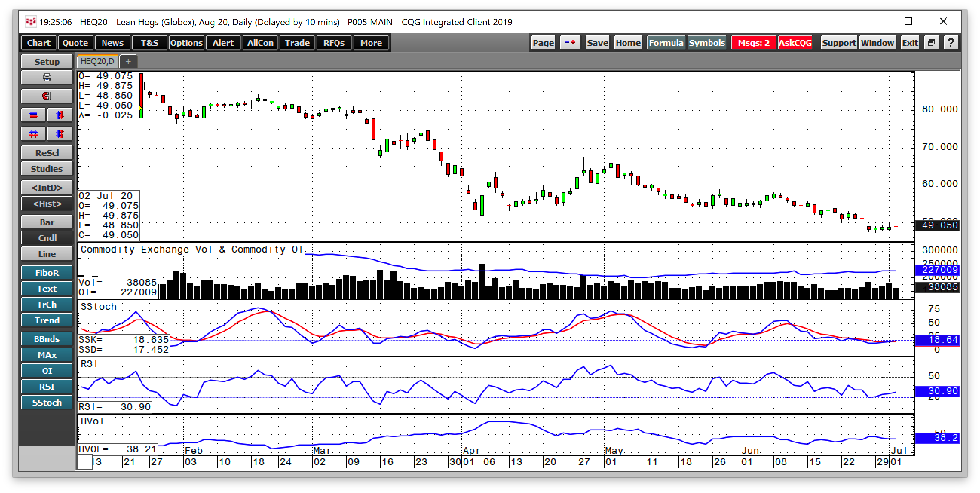Click the red CI icon button
This screenshot has width=980, height=493.
[x=47, y=96]
